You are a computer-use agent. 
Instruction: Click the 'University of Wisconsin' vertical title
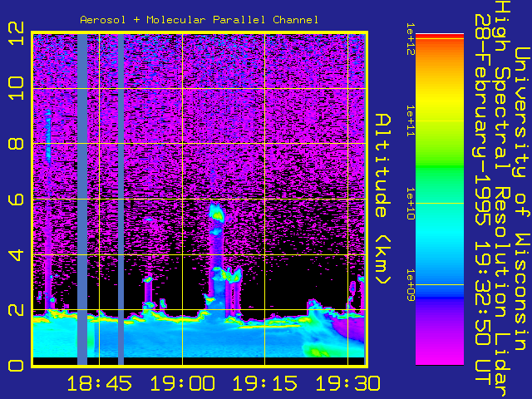coord(523,199)
